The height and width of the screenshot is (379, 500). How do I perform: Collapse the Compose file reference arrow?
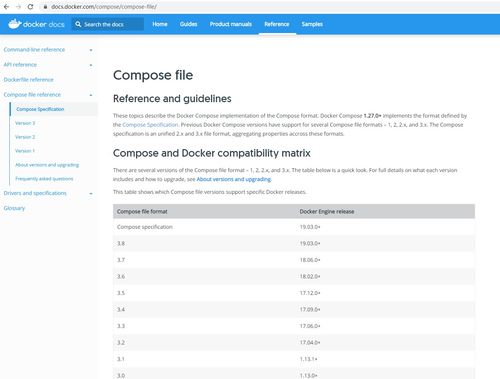point(91,95)
